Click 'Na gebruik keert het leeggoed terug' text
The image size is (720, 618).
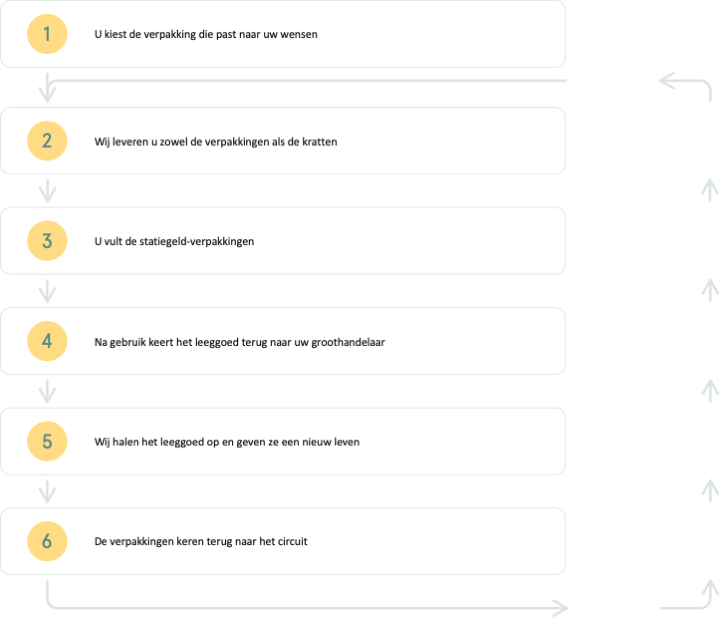(x=181, y=342)
